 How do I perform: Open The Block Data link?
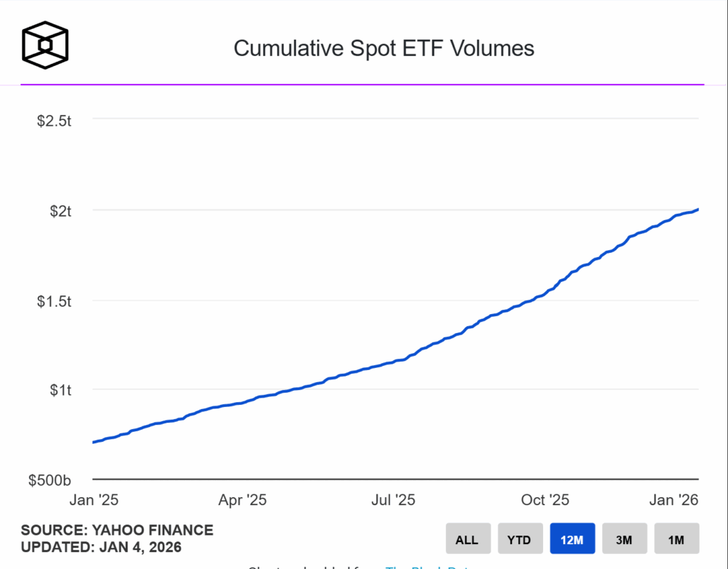[427, 568]
